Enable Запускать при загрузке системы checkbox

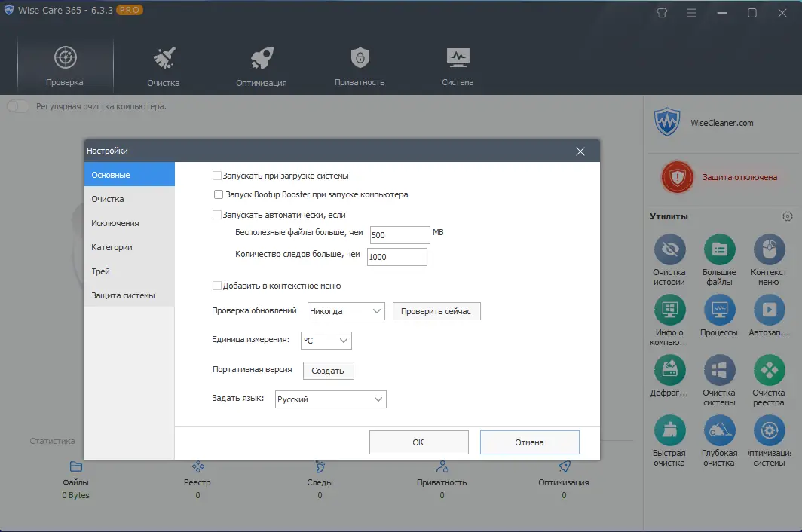pos(217,176)
